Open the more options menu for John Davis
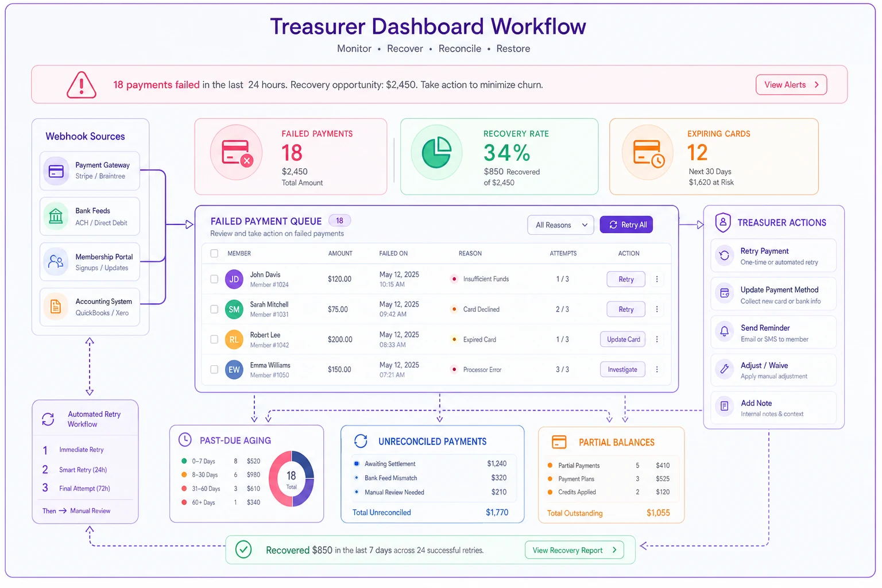This screenshot has height=588, width=882. [x=657, y=279]
